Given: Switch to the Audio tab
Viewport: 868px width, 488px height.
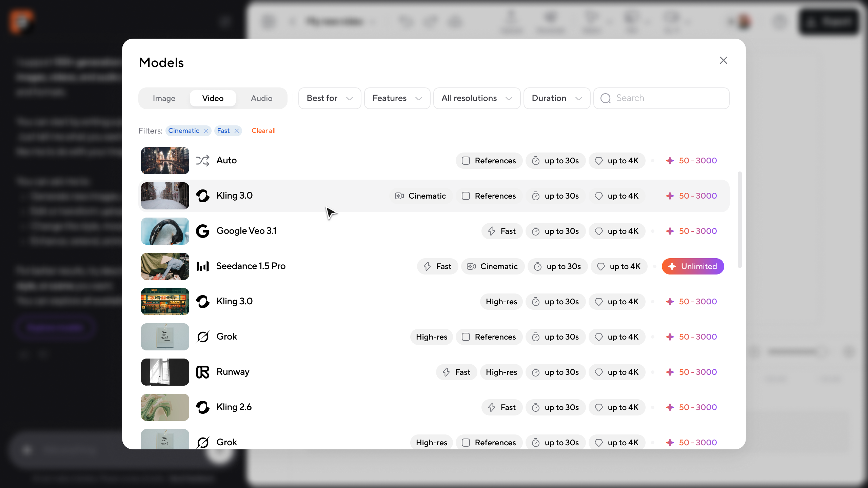Looking at the screenshot, I should [261, 98].
